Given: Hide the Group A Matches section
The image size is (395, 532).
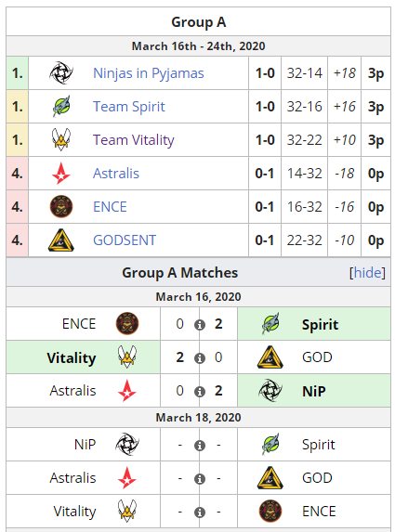Looking at the screenshot, I should click(367, 272).
